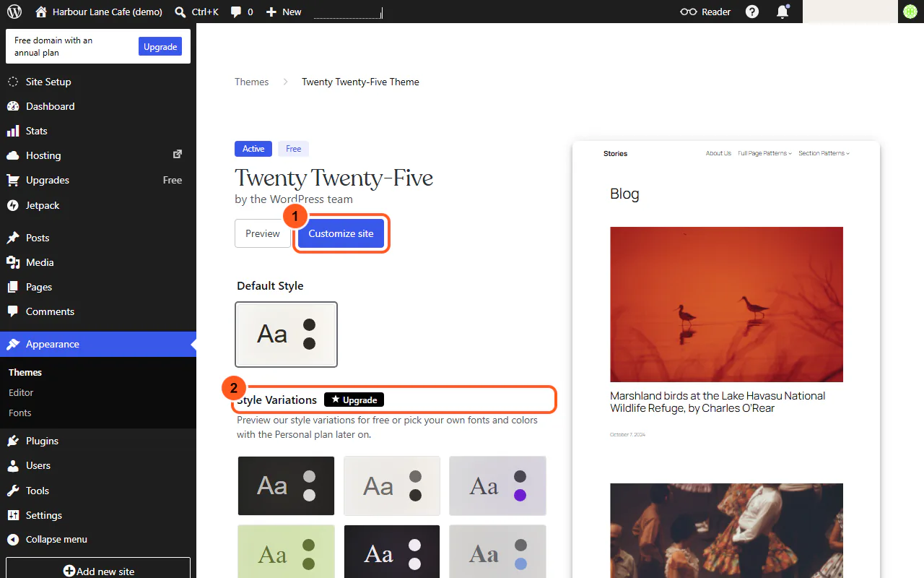Open Editor under Appearance

[22, 392]
